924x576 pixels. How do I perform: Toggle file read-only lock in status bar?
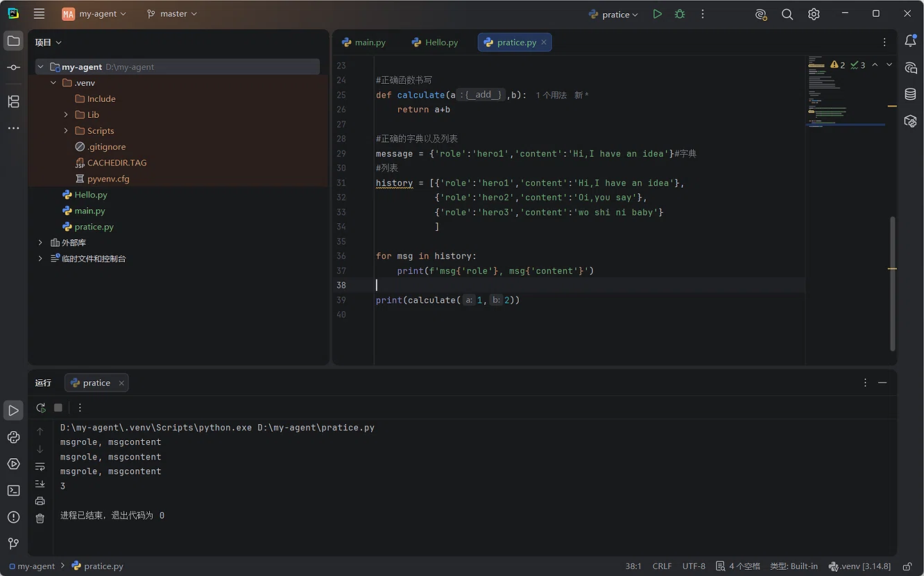(907, 566)
